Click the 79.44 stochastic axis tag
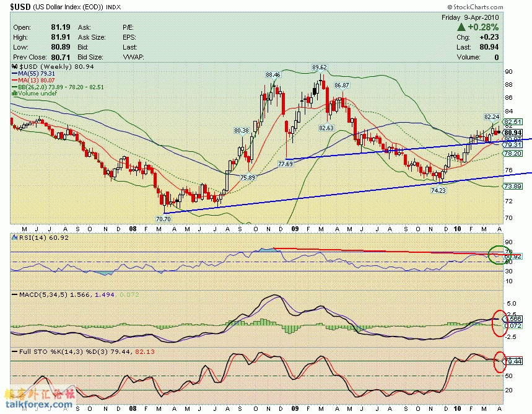The width and height of the screenshot is (532, 414). click(x=513, y=361)
